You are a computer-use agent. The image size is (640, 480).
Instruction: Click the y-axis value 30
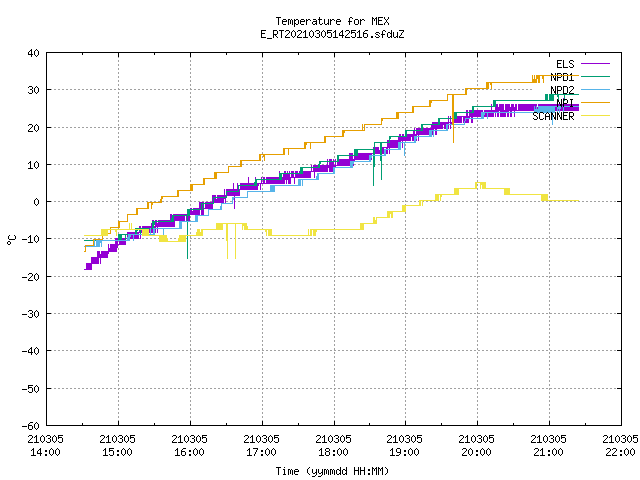33,90
